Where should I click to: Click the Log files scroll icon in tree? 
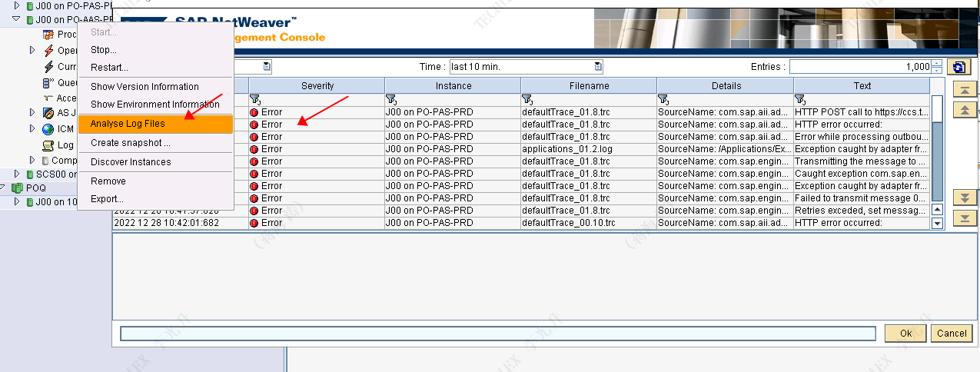(48, 144)
